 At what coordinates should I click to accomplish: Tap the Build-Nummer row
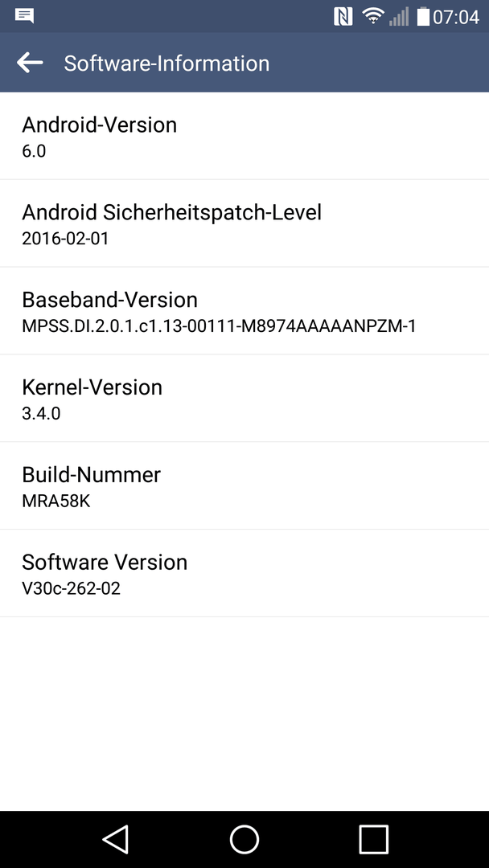(244, 485)
